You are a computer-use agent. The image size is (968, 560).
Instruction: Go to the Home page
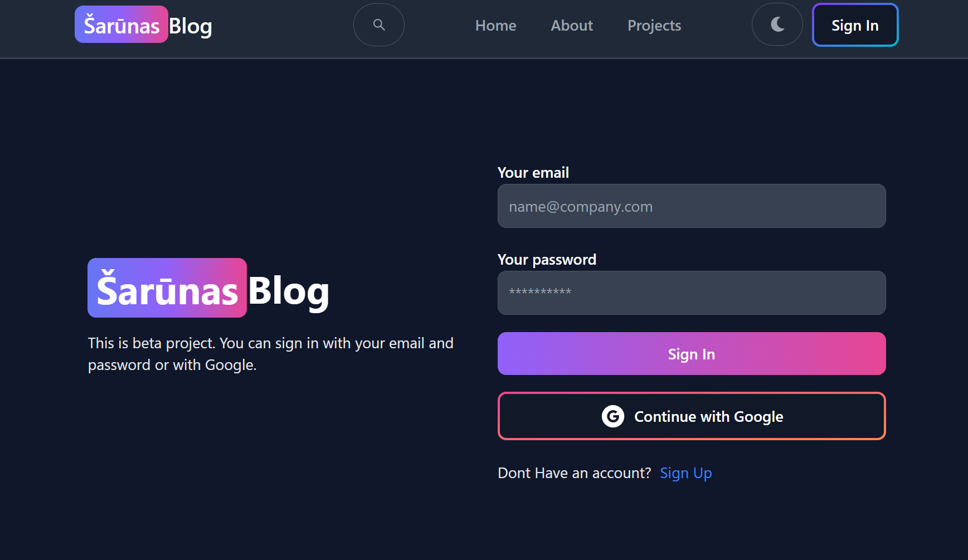[495, 26]
